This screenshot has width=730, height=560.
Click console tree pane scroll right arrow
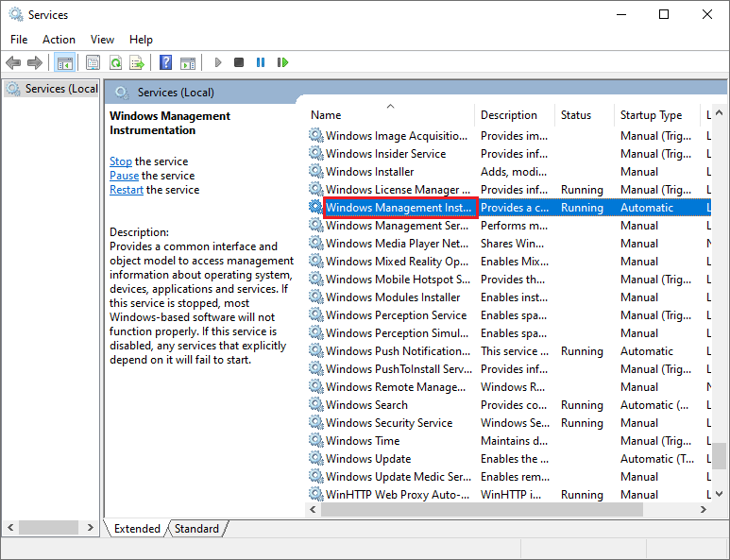pos(91,527)
